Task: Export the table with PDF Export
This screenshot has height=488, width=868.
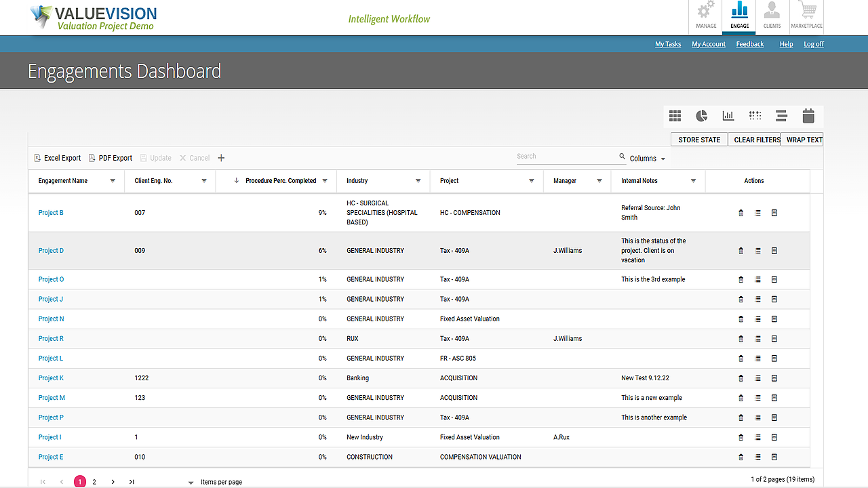Action: [x=111, y=158]
